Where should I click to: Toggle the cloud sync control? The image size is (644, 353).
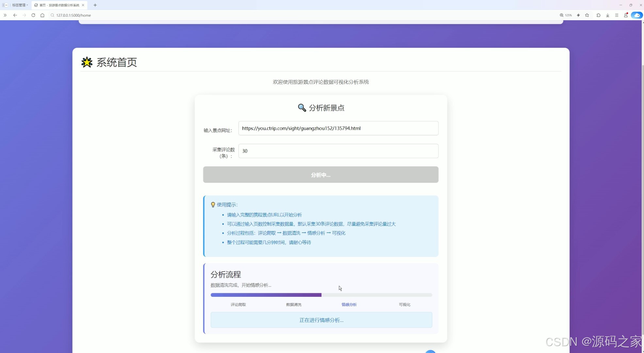coord(637,15)
